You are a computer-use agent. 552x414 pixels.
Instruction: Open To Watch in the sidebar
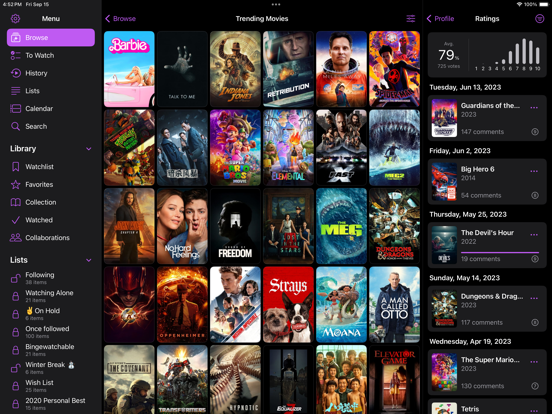(51, 55)
